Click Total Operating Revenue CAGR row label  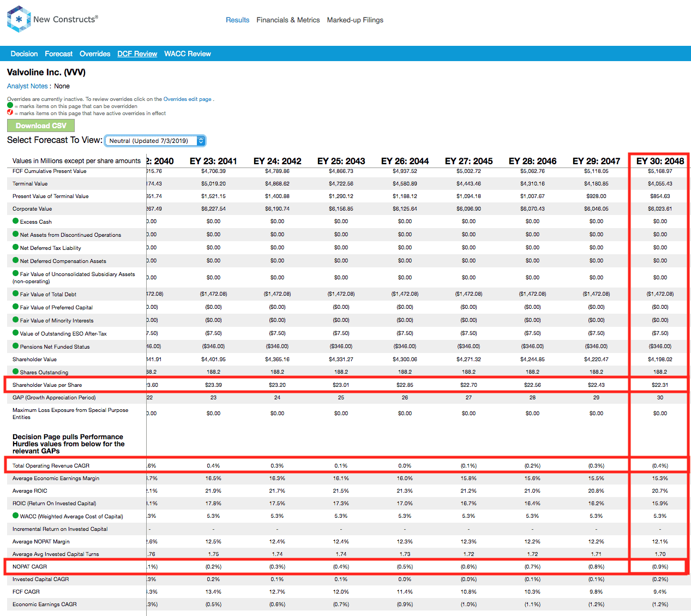pos(51,465)
